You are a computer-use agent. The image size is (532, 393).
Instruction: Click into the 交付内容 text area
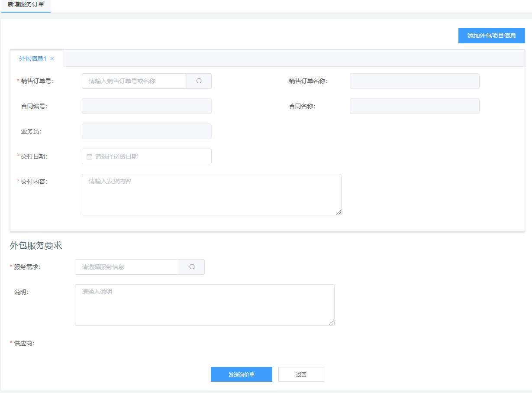211,195
